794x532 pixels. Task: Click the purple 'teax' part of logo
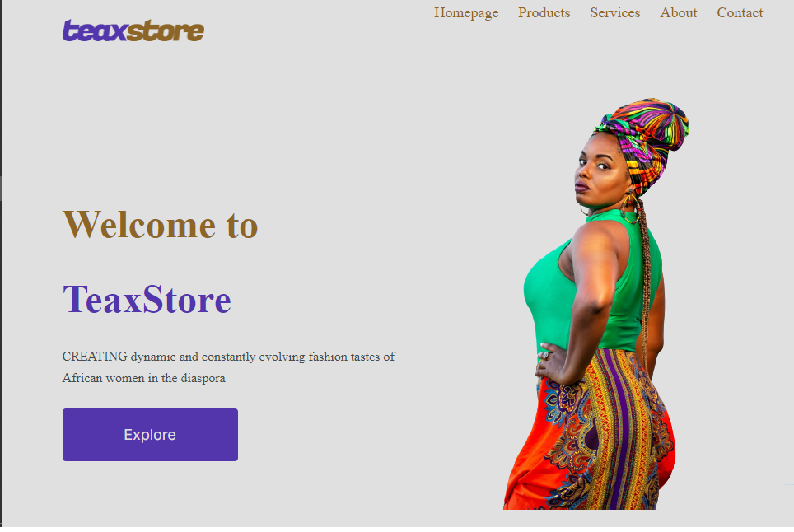coord(94,30)
